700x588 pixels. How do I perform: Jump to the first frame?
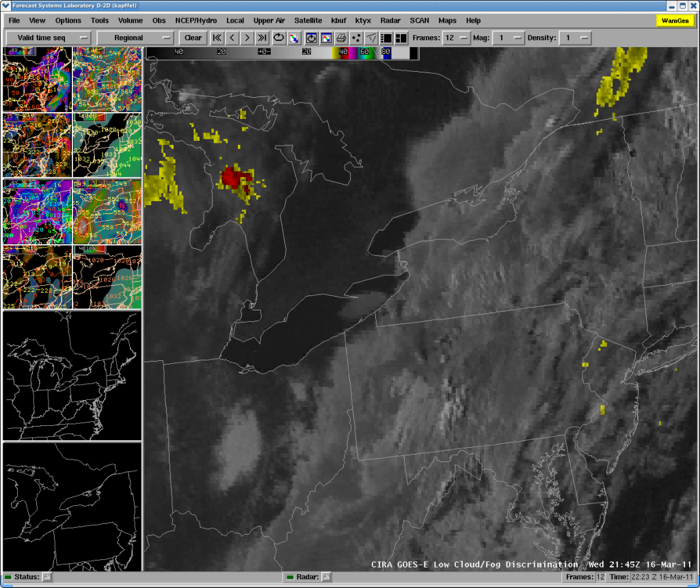[217, 38]
